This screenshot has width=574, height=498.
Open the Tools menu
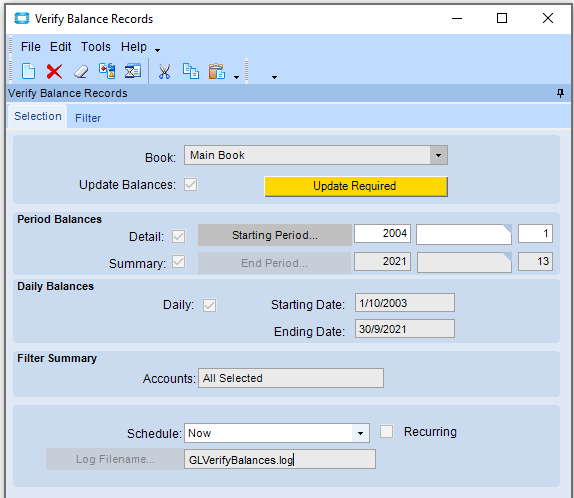pos(96,47)
